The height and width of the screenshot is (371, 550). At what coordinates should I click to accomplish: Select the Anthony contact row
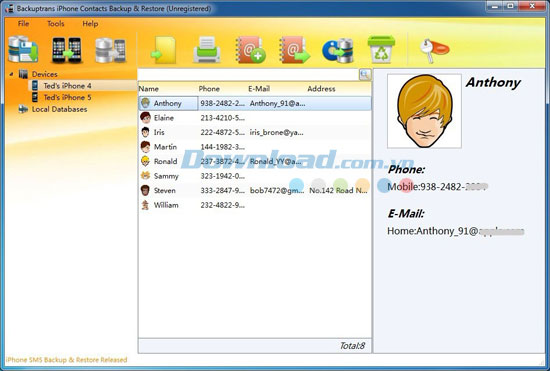point(255,103)
